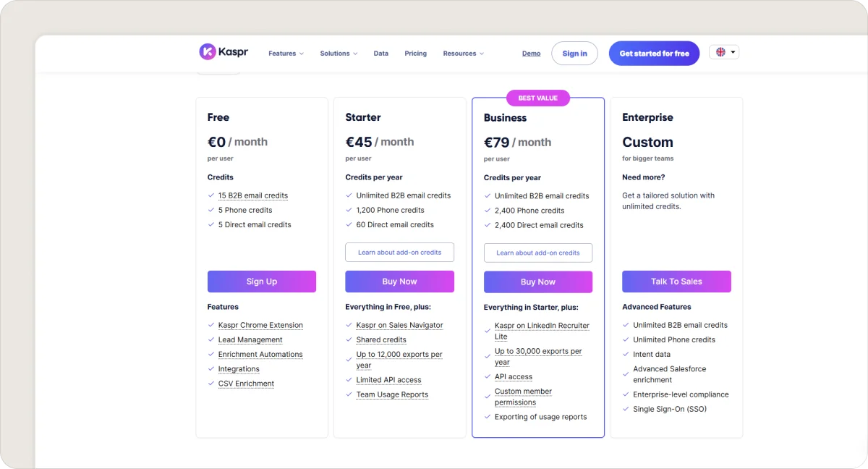
Task: Click Enterprise-level compliance
Action: (x=681, y=394)
